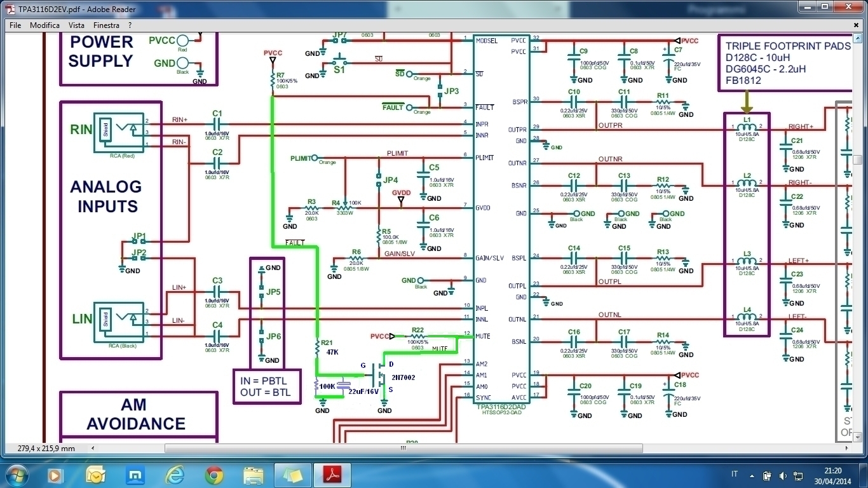
Task: Click the C20 capacitor label
Action: coord(585,386)
